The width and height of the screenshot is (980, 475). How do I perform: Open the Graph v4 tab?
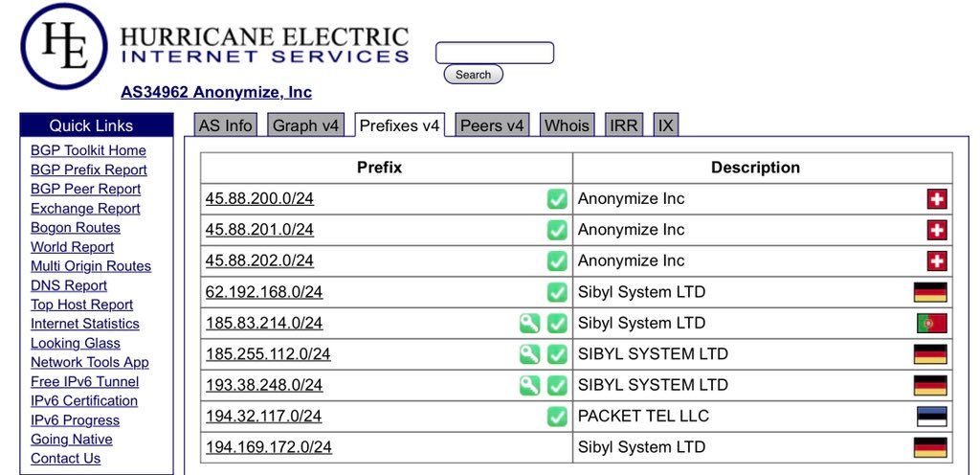tap(305, 125)
